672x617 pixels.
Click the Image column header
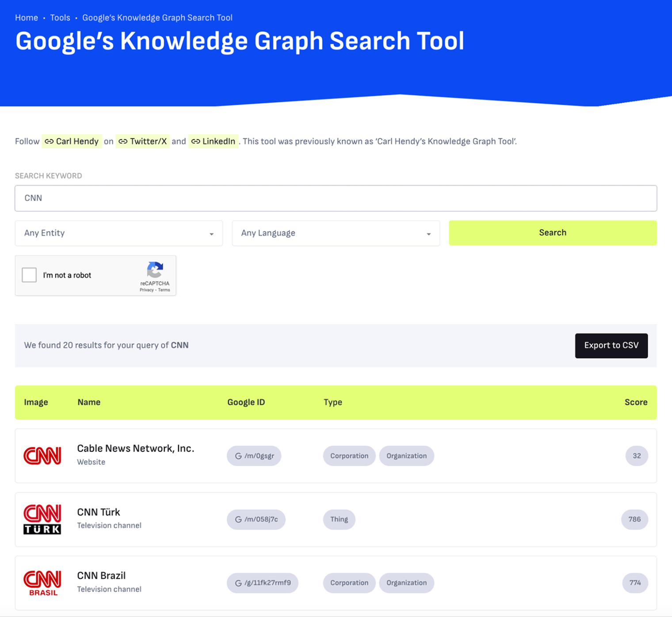tap(36, 402)
